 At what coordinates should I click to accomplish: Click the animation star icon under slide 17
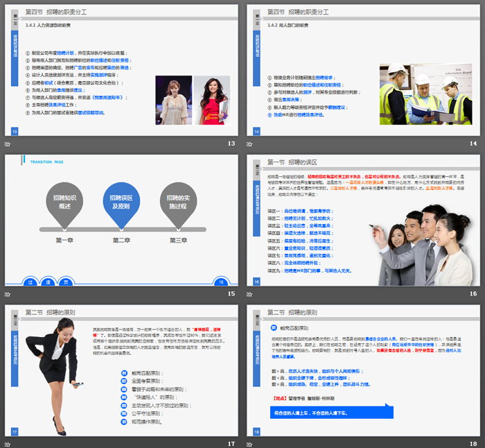tap(7, 444)
